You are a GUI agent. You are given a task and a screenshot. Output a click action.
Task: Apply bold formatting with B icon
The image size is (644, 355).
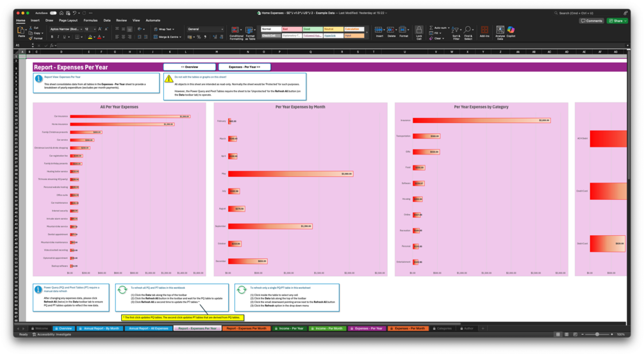[x=52, y=37]
